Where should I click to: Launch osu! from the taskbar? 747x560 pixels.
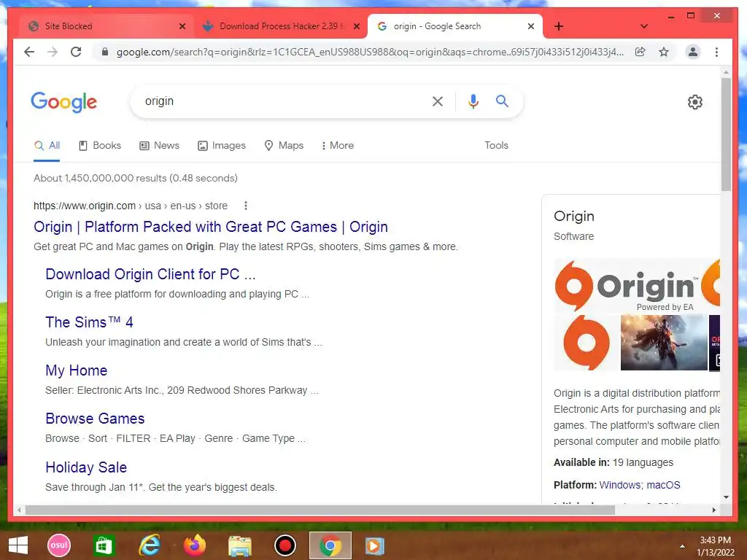(59, 545)
